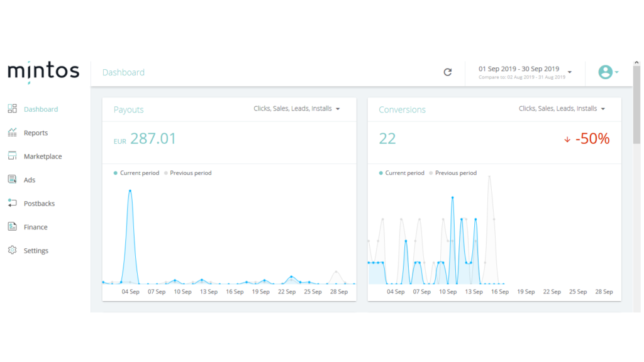The image size is (644, 362).
Task: Toggle Previous period legend in Conversions chart
Action: pos(453,173)
